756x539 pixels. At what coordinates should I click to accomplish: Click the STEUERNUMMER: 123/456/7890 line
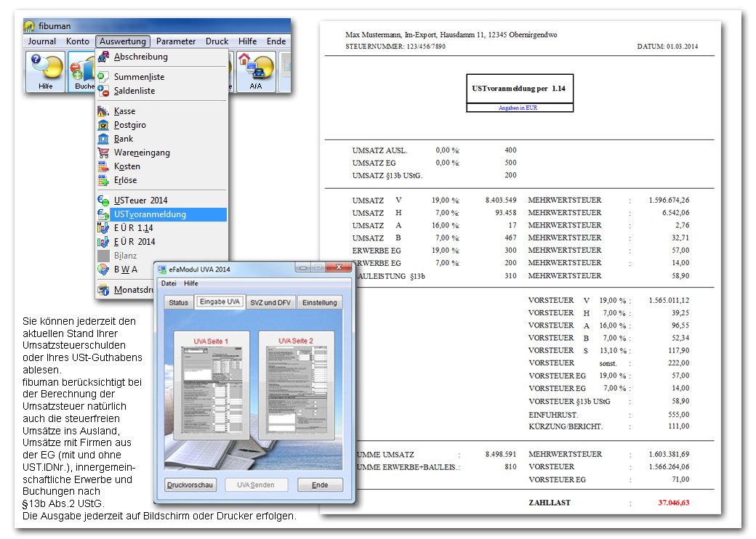[395, 46]
